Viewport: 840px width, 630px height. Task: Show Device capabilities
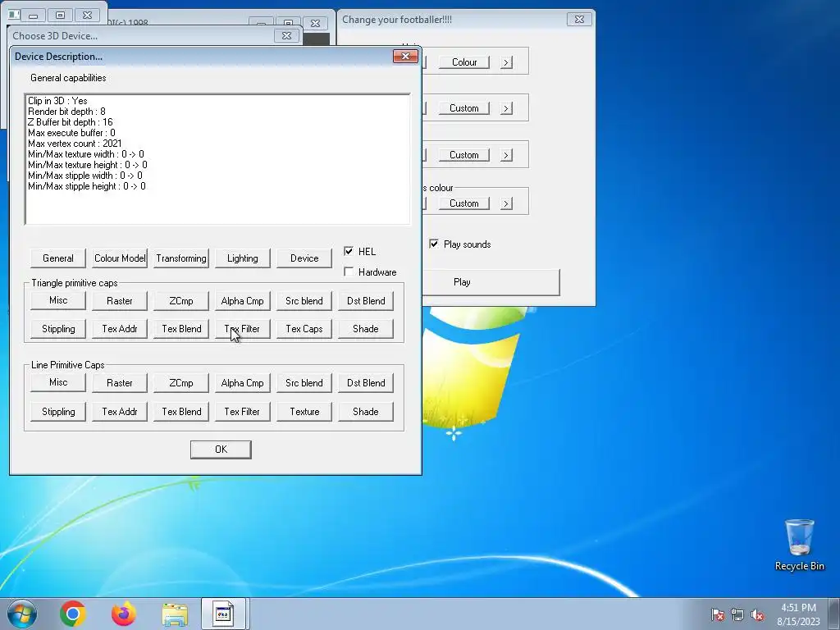(x=304, y=258)
